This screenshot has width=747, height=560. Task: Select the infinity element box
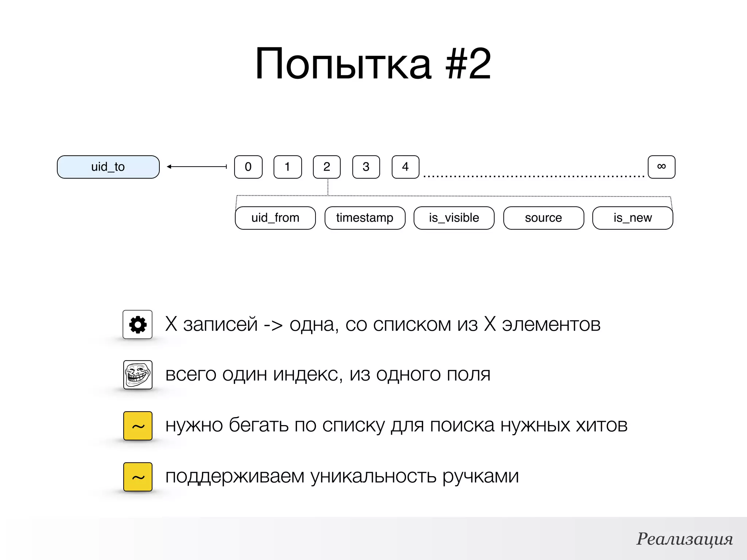tap(662, 167)
